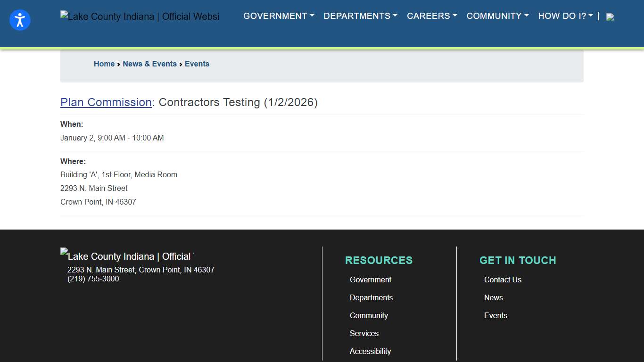Open the Services link in the footer

click(x=364, y=333)
